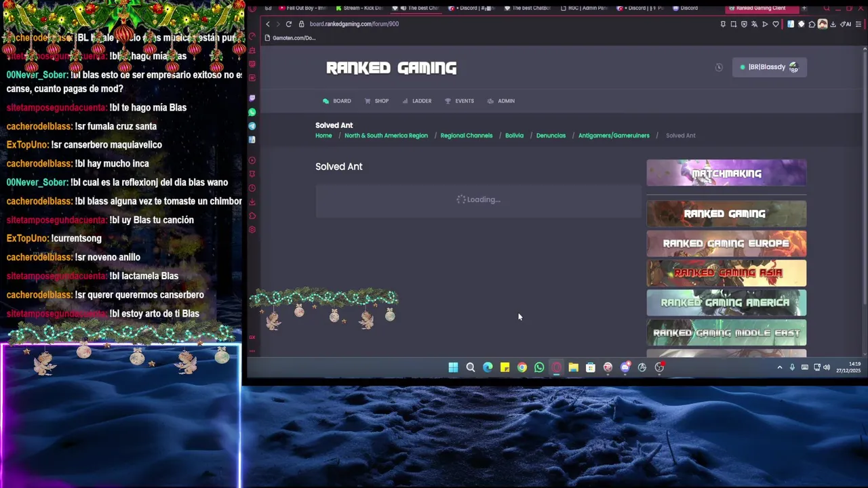
Task: Open the LADDER menu item
Action: [x=417, y=101]
